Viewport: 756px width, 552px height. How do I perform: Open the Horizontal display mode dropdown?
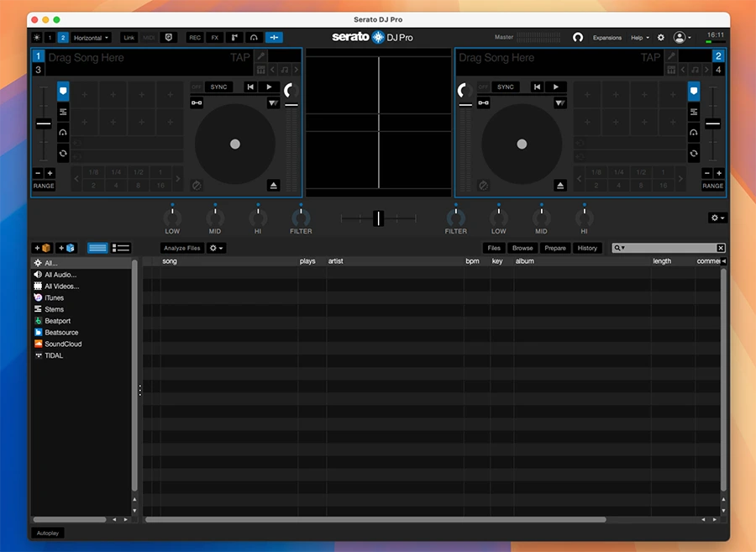[x=91, y=38]
